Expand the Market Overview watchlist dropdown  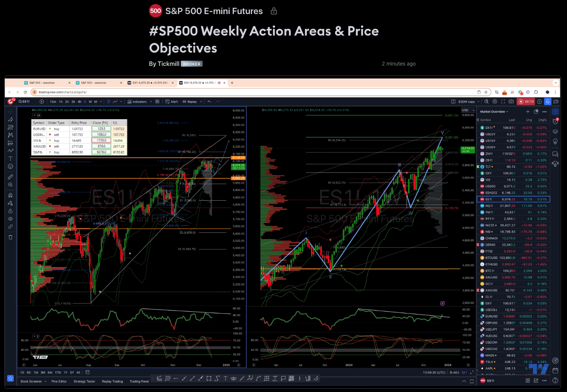pos(494,111)
